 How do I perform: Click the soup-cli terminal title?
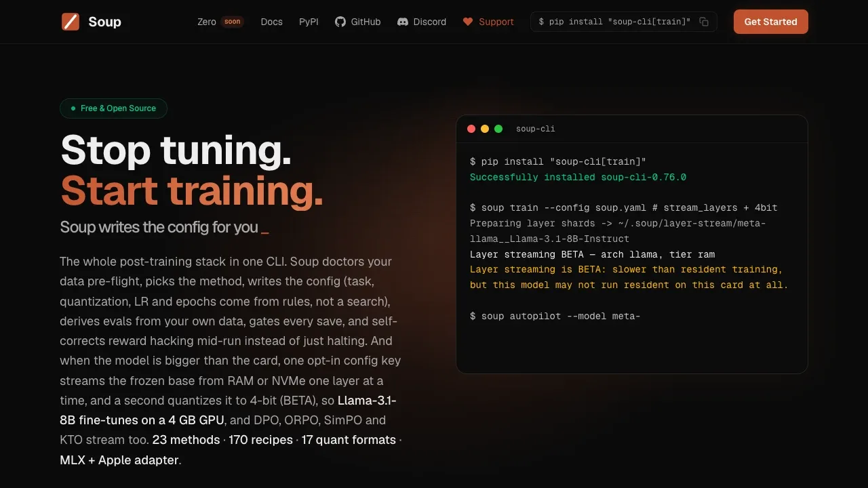(536, 129)
